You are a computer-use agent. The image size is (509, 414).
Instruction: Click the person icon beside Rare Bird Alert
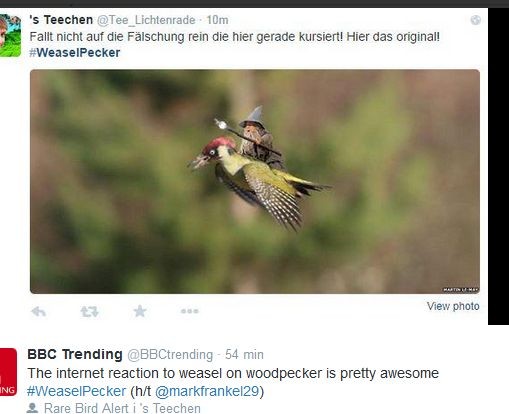tap(32, 408)
